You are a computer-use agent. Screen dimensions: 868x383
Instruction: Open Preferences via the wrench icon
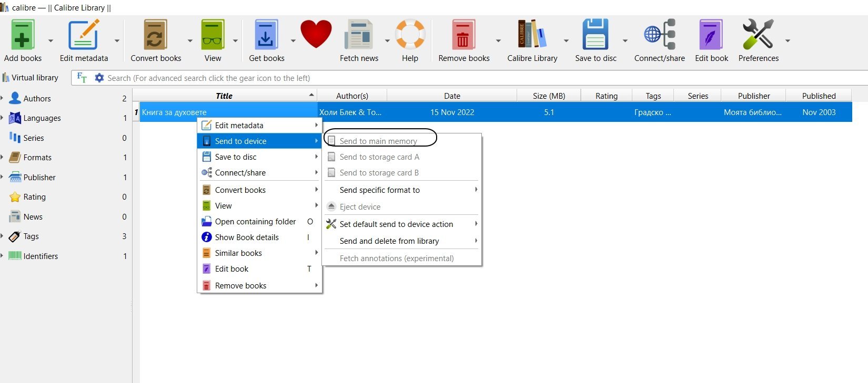(758, 35)
